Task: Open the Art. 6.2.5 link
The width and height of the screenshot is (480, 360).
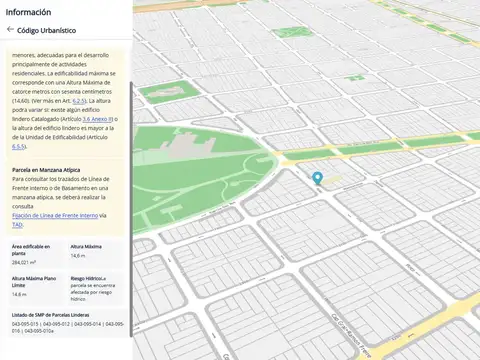Action: click(79, 101)
